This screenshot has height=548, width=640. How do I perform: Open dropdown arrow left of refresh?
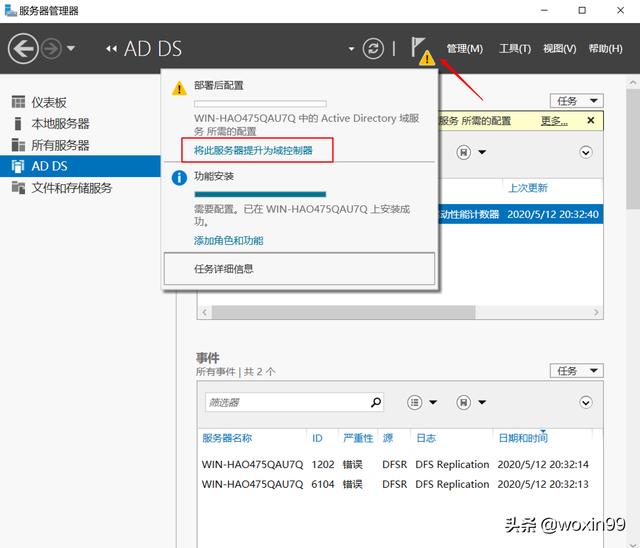coord(351,49)
